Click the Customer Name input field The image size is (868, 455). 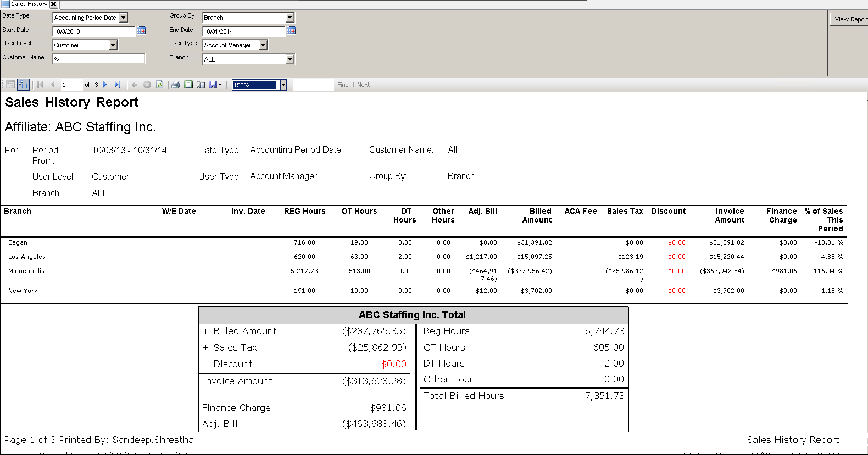coord(99,59)
